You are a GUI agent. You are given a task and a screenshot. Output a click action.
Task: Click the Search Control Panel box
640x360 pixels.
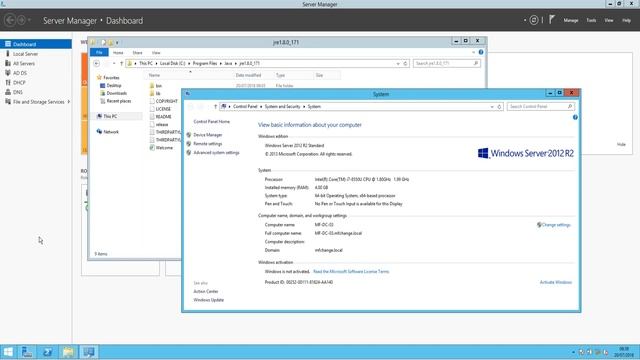(541, 107)
